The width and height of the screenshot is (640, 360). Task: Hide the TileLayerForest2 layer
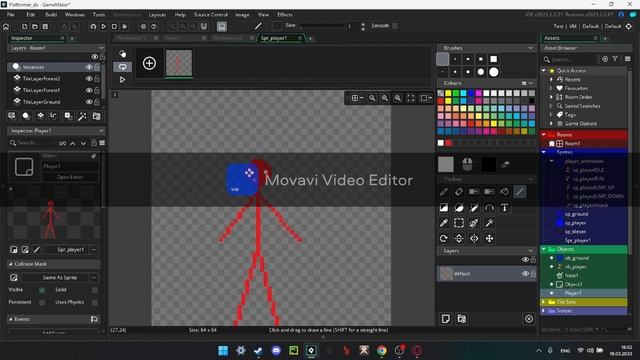[x=89, y=78]
